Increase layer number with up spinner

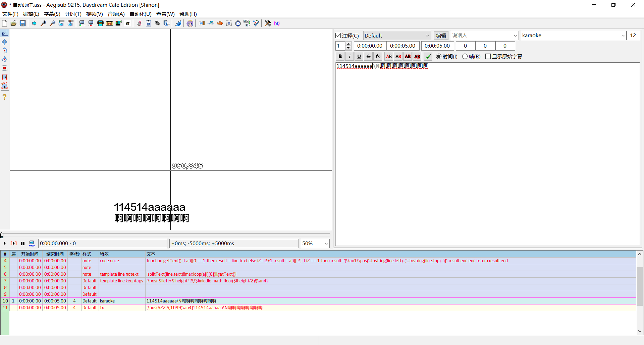(348, 44)
